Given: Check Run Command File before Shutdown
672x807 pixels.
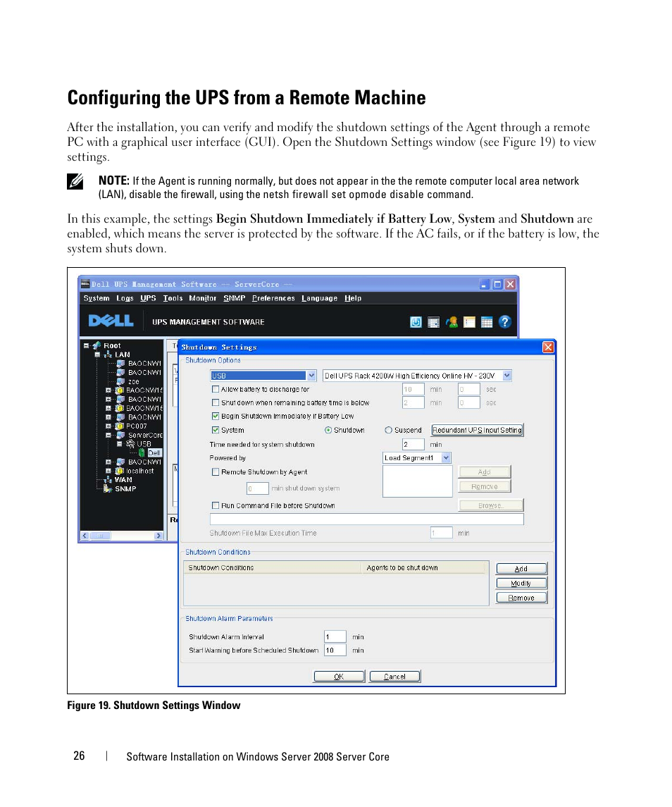Looking at the screenshot, I should click(x=216, y=505).
